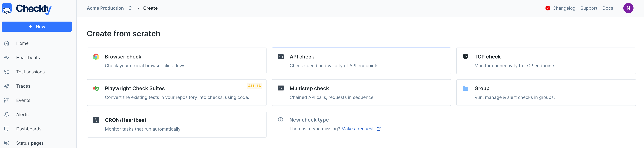This screenshot has width=644, height=148.
Task: Click the Checkly wordmark text
Action: pos(34,9)
